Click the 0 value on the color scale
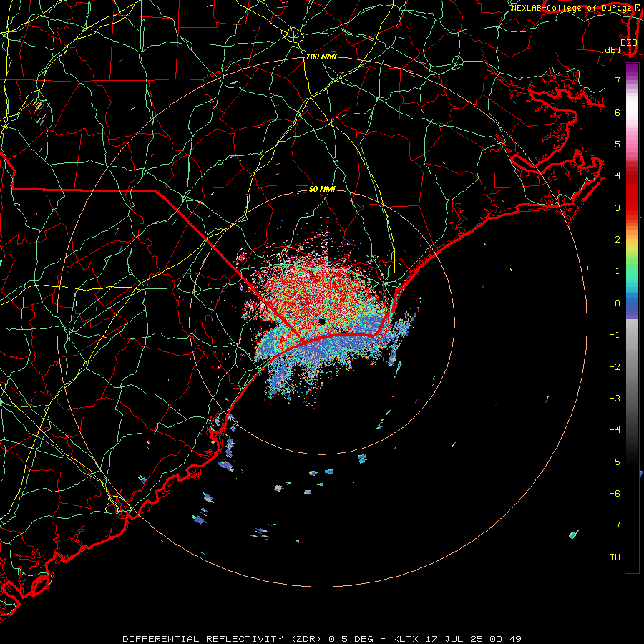644x644 pixels. coord(618,303)
